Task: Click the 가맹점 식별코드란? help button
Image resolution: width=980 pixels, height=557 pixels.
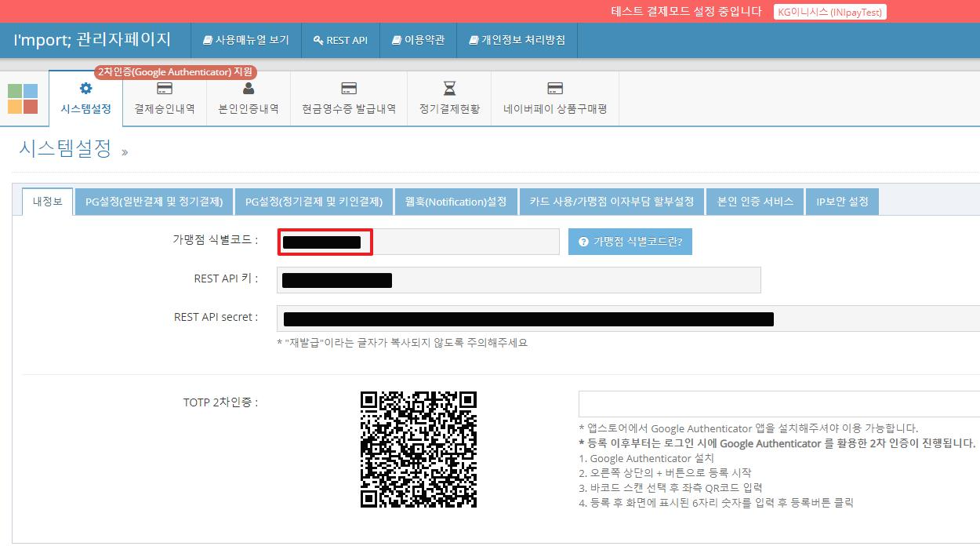Action: point(630,242)
